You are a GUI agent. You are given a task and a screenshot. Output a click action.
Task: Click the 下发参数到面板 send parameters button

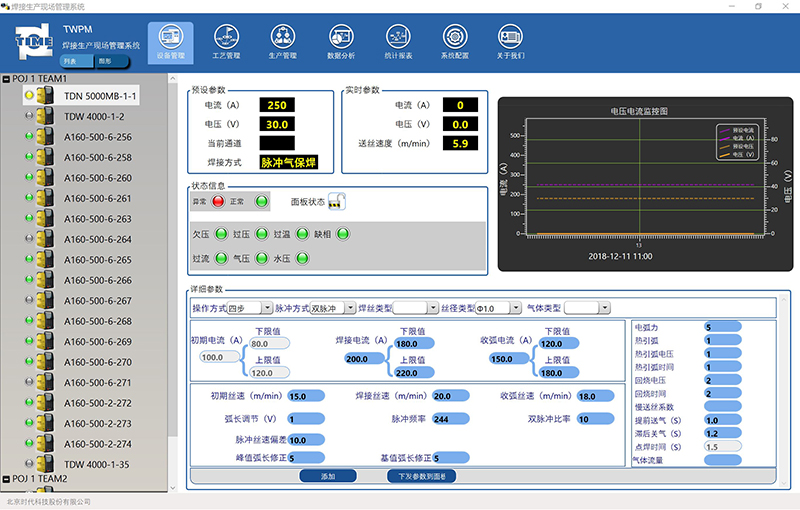(423, 477)
